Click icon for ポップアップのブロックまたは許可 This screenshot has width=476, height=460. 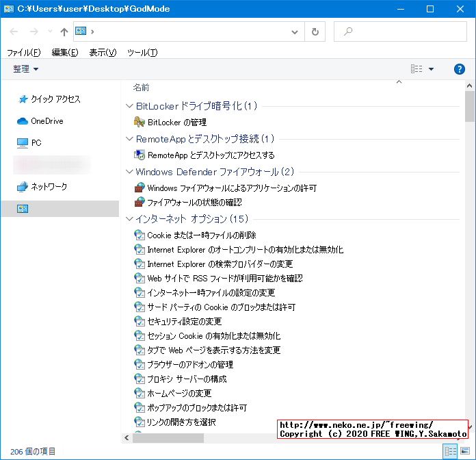[140, 407]
